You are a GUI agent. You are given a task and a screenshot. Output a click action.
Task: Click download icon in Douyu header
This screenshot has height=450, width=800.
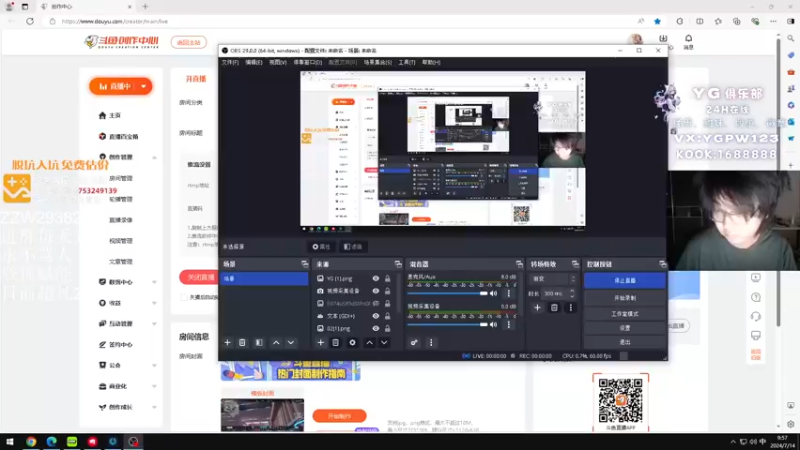tap(663, 39)
